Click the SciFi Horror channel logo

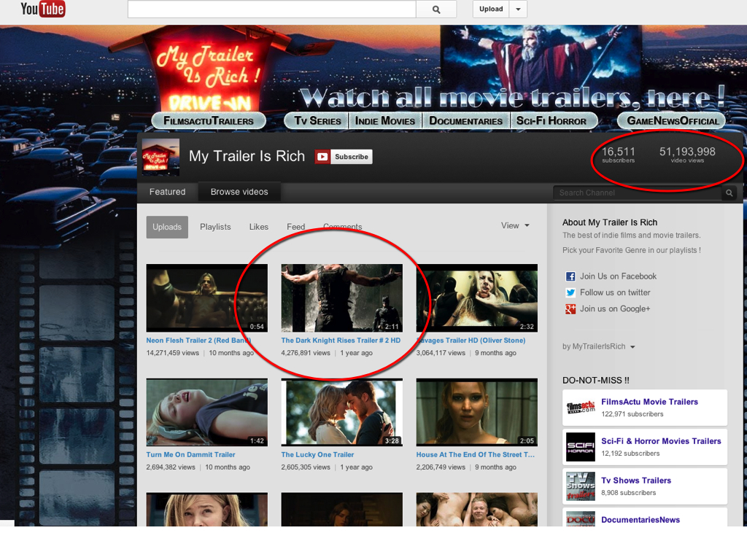click(x=580, y=447)
